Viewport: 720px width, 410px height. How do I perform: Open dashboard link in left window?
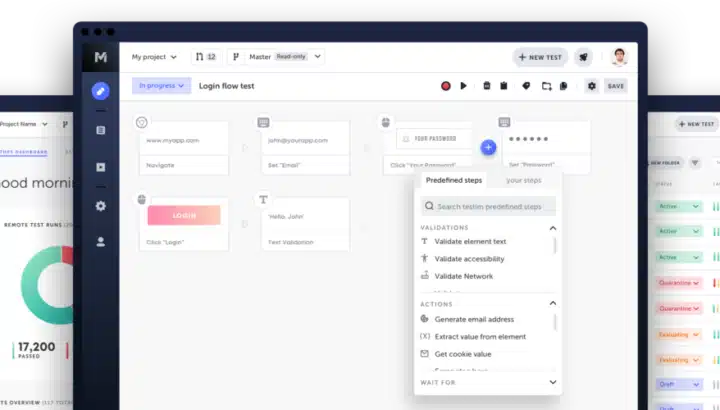point(23,152)
